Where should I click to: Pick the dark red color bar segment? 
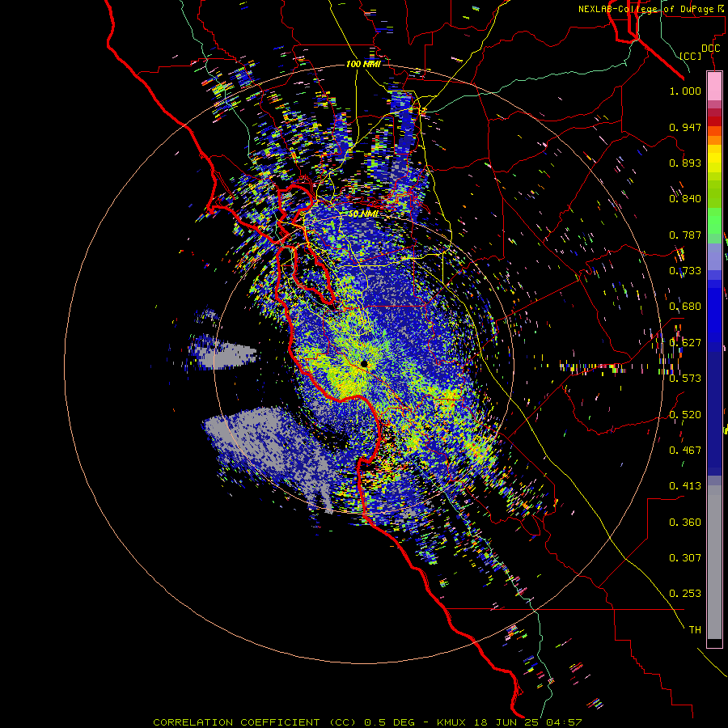714,121
